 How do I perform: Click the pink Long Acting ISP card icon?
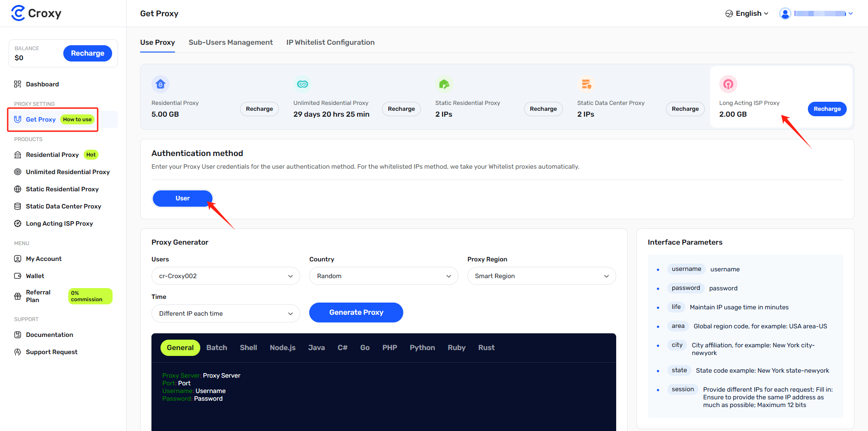coord(728,84)
